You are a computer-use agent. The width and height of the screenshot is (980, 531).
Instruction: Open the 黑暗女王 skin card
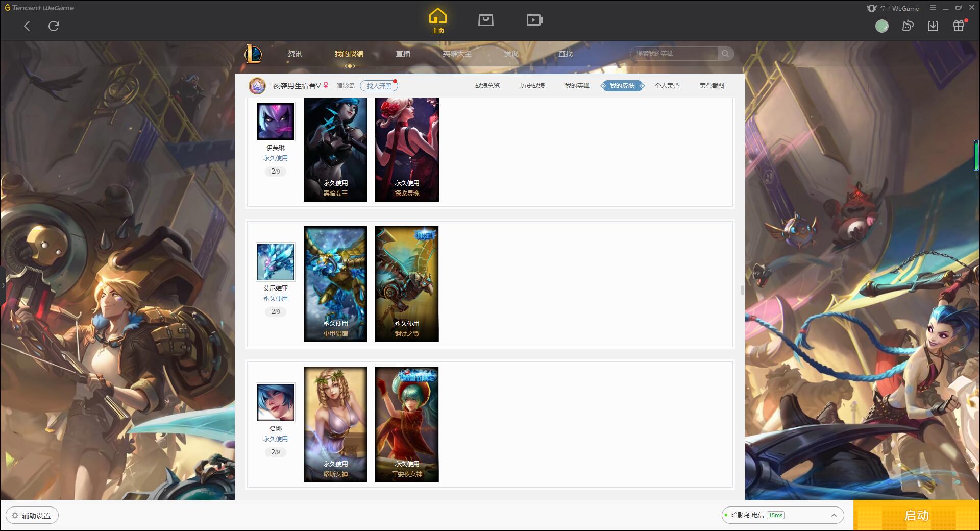(x=335, y=150)
